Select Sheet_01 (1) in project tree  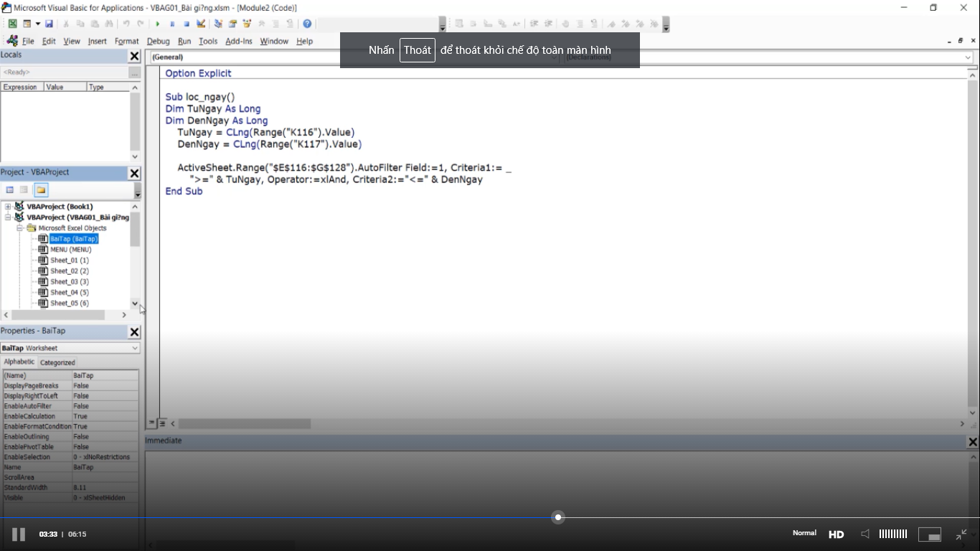[x=70, y=260]
